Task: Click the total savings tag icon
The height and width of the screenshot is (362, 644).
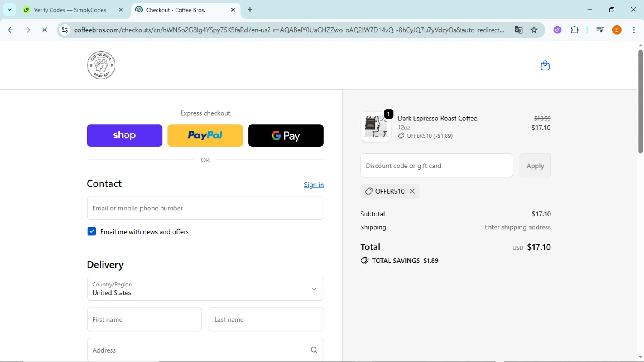Action: tap(365, 261)
